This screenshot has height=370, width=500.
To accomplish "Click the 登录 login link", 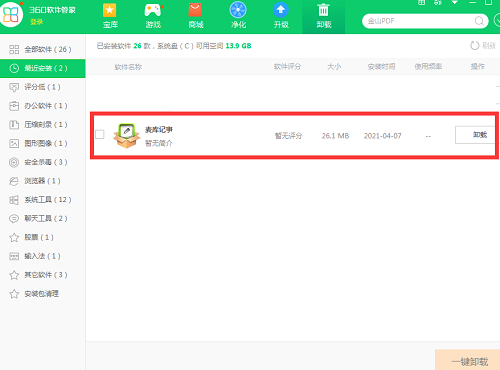I will tap(37, 22).
